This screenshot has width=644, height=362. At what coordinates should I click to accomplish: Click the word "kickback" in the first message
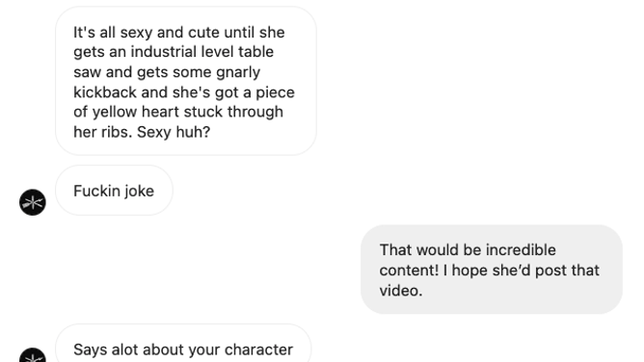coord(105,92)
